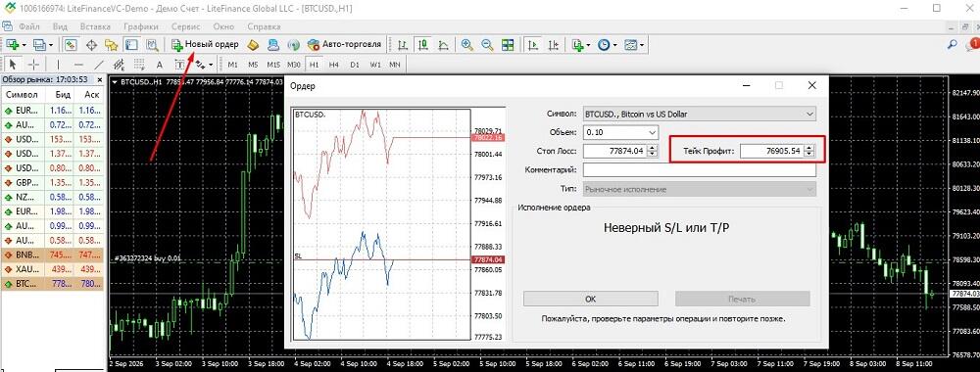Select the equidistant channel tool
Screen dimensions: 980x372
119,65
